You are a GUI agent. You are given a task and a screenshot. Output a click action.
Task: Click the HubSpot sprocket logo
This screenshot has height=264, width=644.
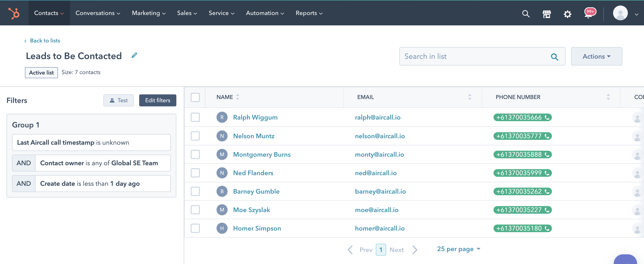coord(14,13)
